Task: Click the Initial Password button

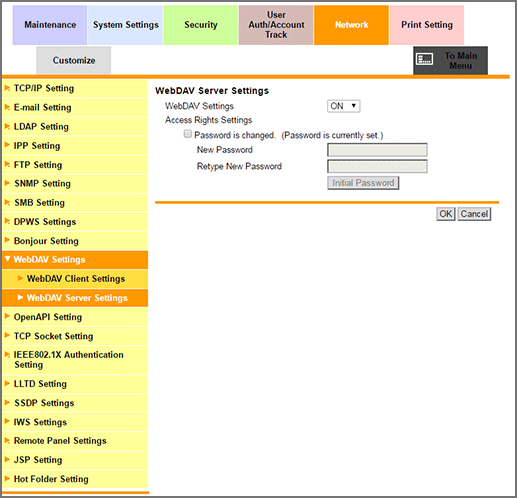Action: [x=363, y=183]
